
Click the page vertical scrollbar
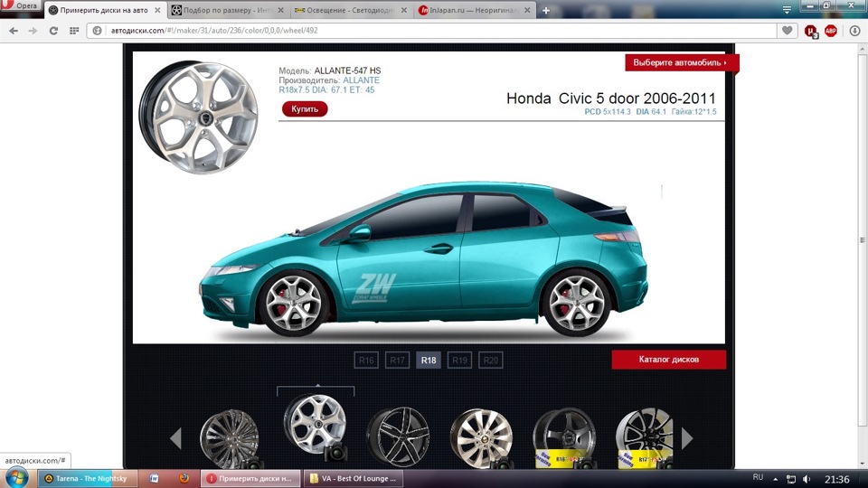tap(862, 240)
